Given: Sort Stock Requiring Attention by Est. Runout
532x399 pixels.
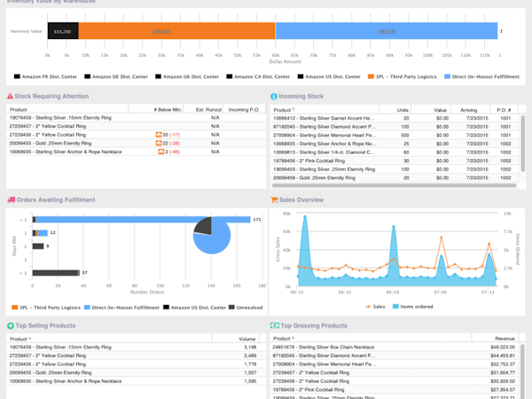Looking at the screenshot, I should tap(203, 110).
